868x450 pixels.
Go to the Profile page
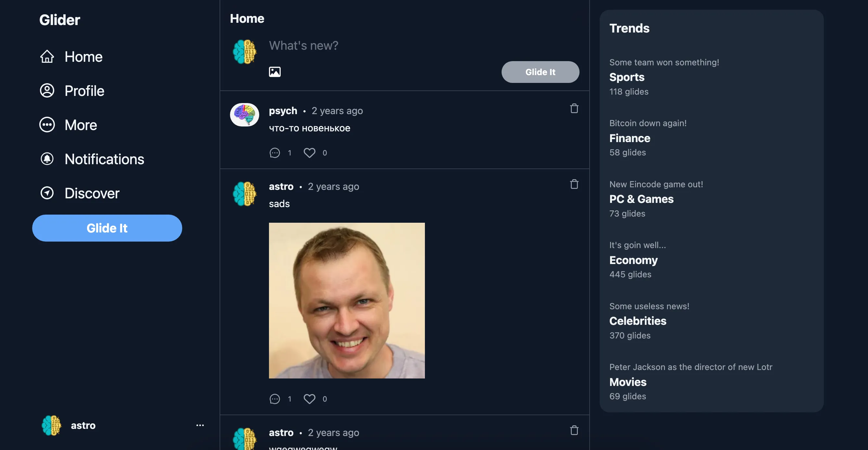pyautogui.click(x=84, y=91)
